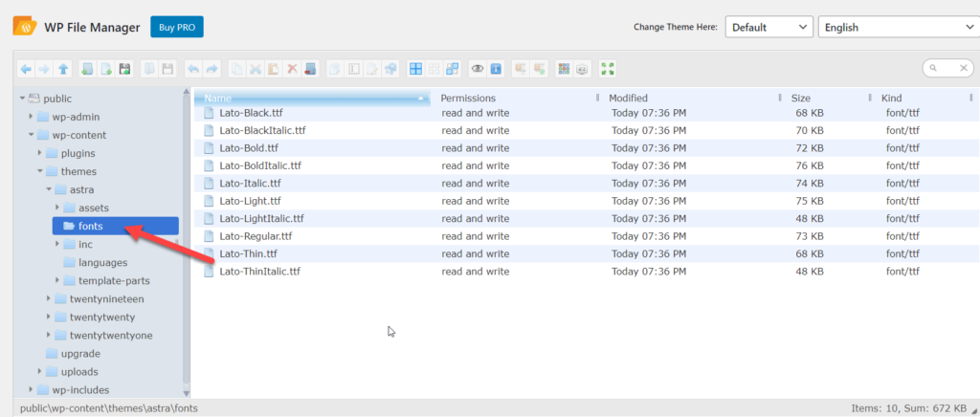Select the fonts folder in tree
The height and width of the screenshot is (417, 980).
point(116,226)
